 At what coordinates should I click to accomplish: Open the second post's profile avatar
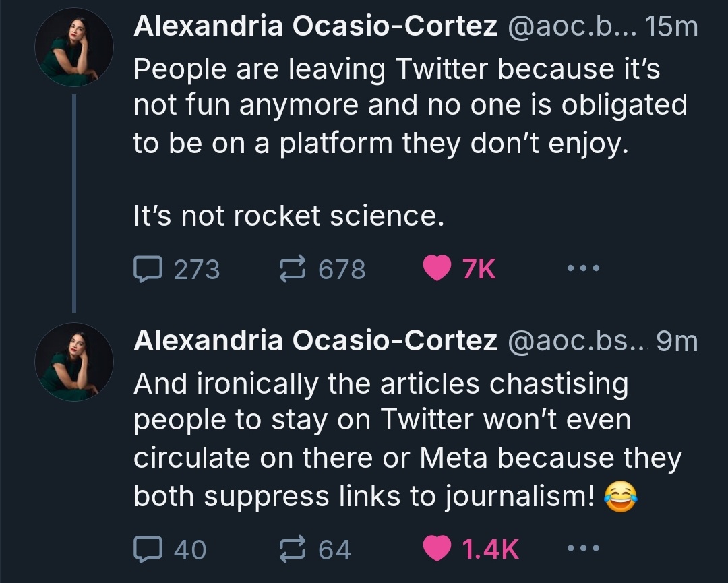pos(74,362)
